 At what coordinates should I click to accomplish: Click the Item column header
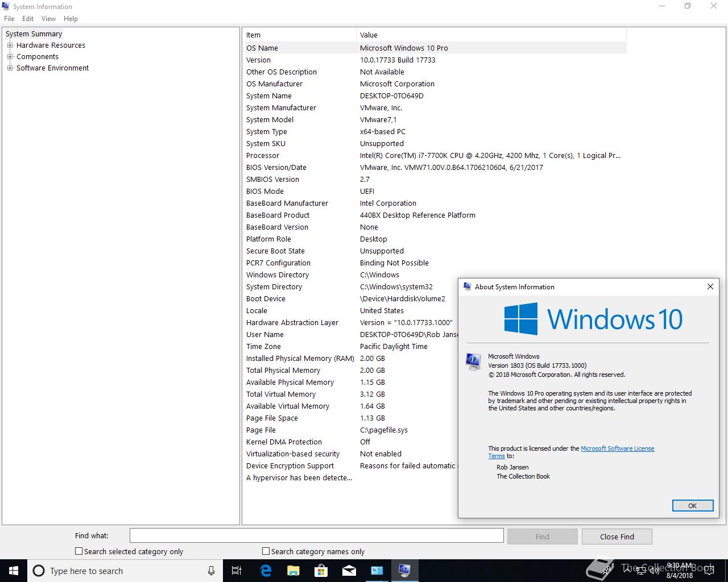(x=300, y=35)
